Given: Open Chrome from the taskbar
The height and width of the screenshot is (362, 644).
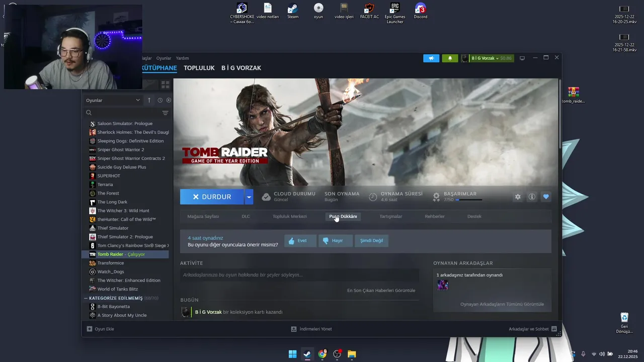Looking at the screenshot, I should [322, 354].
